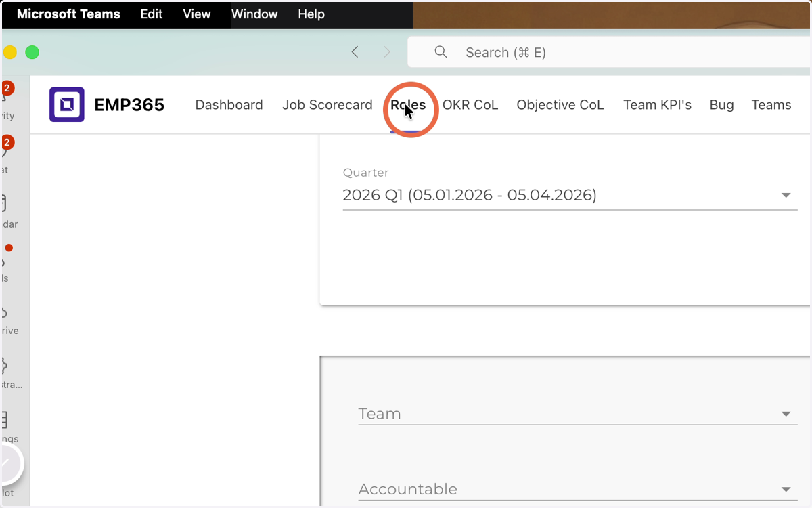Viewport: 812px width, 508px height.
Task: Open the Team dropdown
Action: pos(577,414)
